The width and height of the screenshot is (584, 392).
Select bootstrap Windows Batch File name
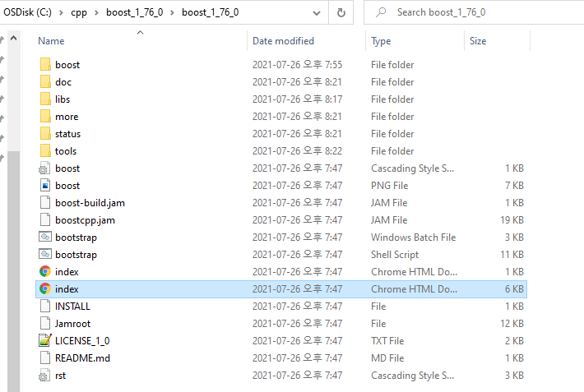(76, 238)
